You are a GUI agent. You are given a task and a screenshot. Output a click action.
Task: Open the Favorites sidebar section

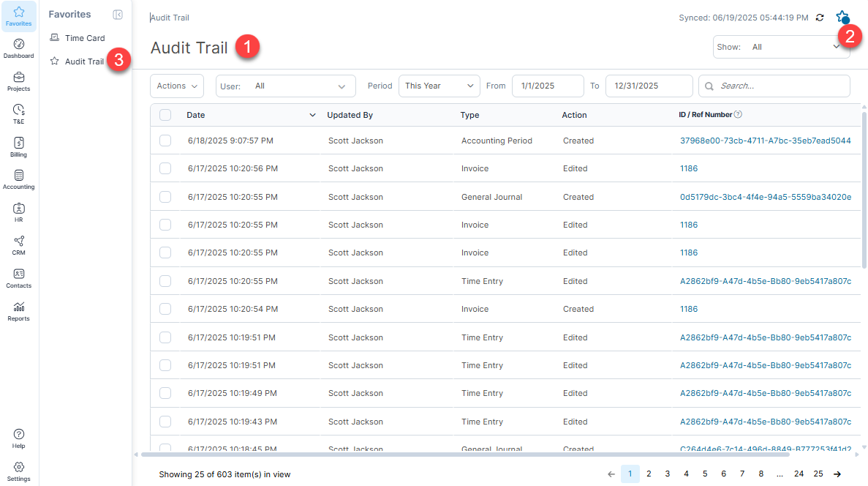19,17
